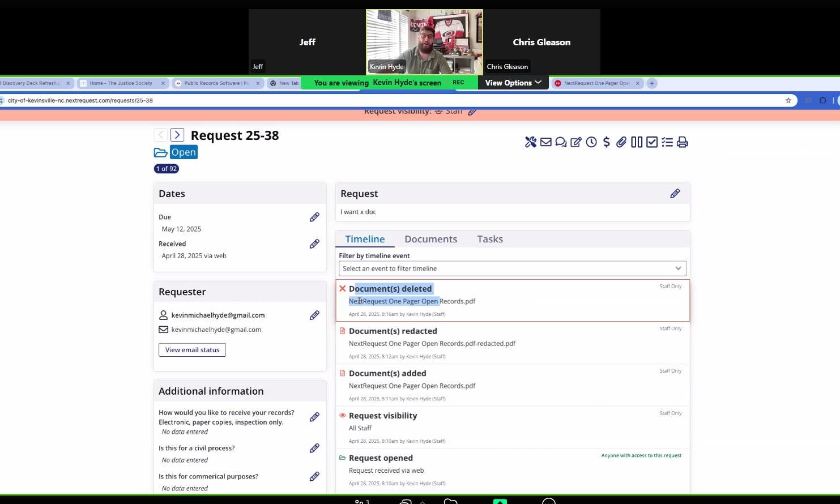
Task: Edit the Due date with pencil icon
Action: [314, 217]
